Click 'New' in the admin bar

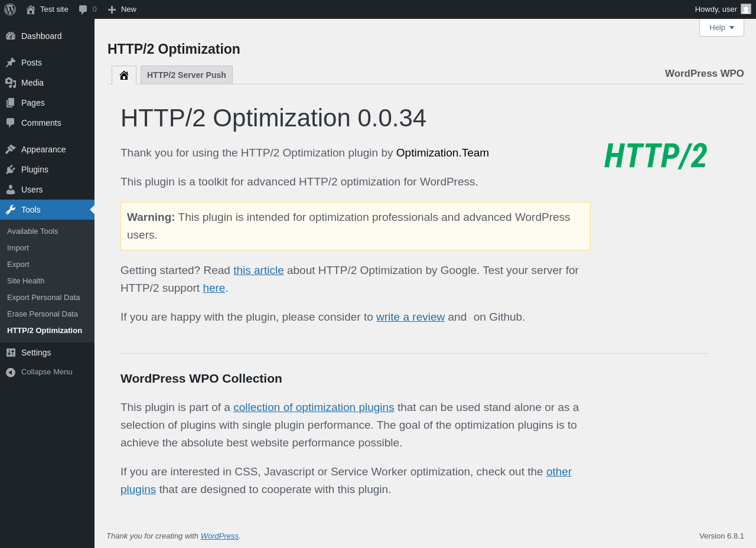coord(129,9)
